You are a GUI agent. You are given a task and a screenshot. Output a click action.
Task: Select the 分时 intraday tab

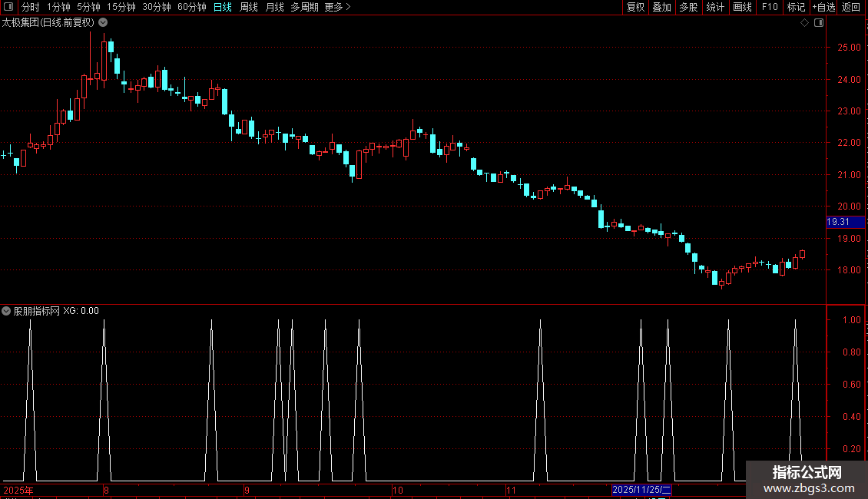pyautogui.click(x=31, y=7)
